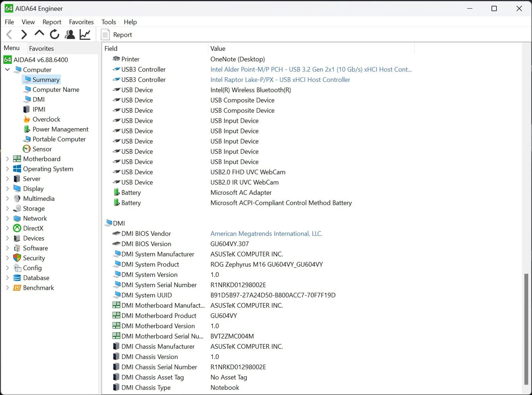532x395 pixels.
Task: Click the Intel(R) Wireless Bluetooth(R) value
Action: pyautogui.click(x=251, y=90)
